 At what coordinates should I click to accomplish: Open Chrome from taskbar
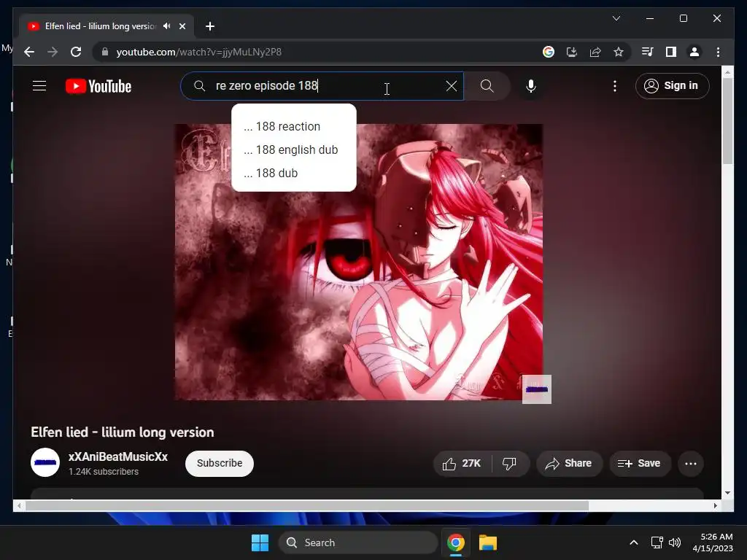tap(456, 542)
